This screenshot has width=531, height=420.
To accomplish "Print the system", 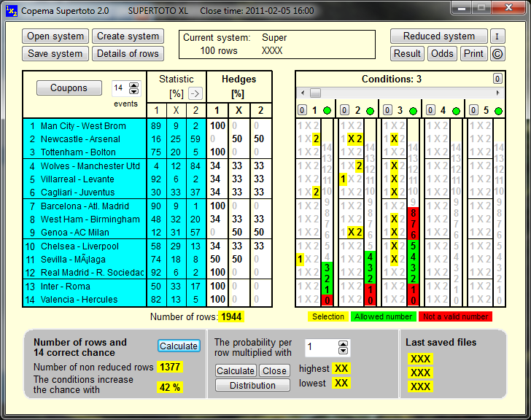I will coord(474,54).
